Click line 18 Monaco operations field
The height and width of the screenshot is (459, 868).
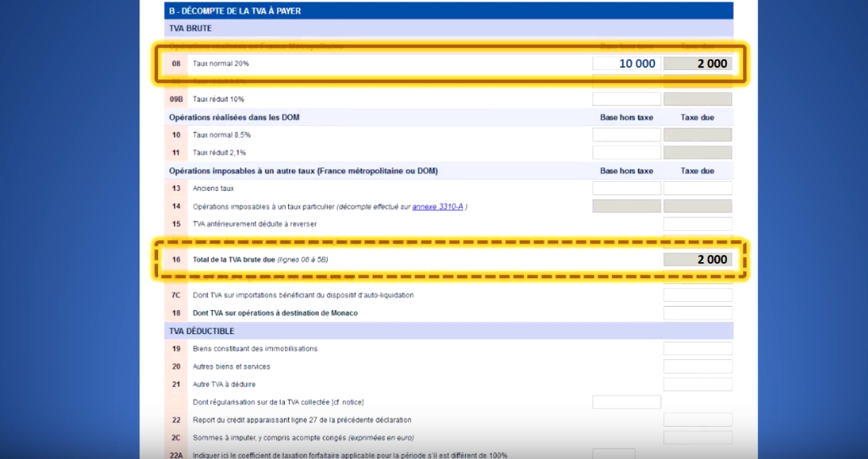tap(697, 313)
